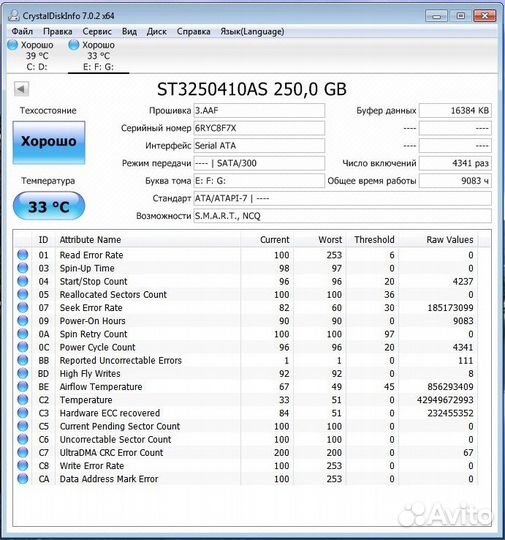Viewport: 505px width, 540px height.
Task: Open the Диск menu
Action: 157,32
